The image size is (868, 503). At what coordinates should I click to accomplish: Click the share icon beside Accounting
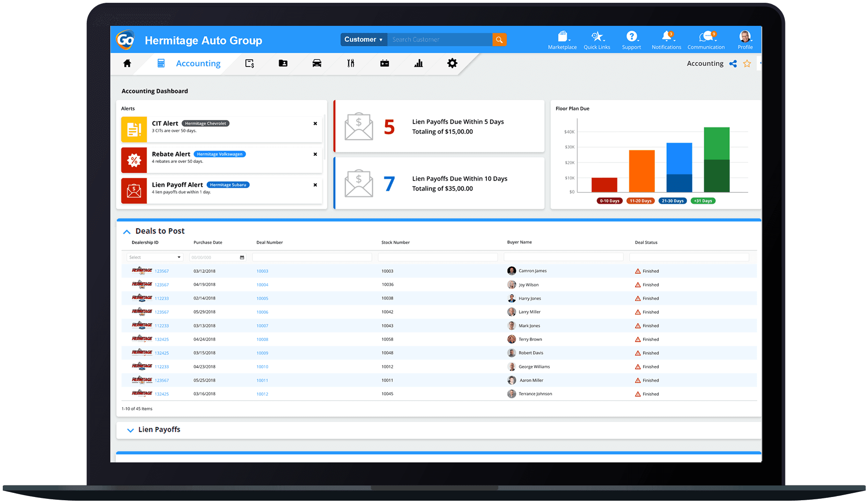733,64
